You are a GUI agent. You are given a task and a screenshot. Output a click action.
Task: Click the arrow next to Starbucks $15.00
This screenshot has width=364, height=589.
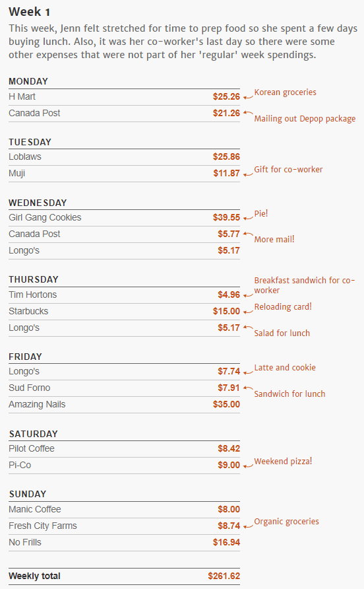tap(248, 312)
